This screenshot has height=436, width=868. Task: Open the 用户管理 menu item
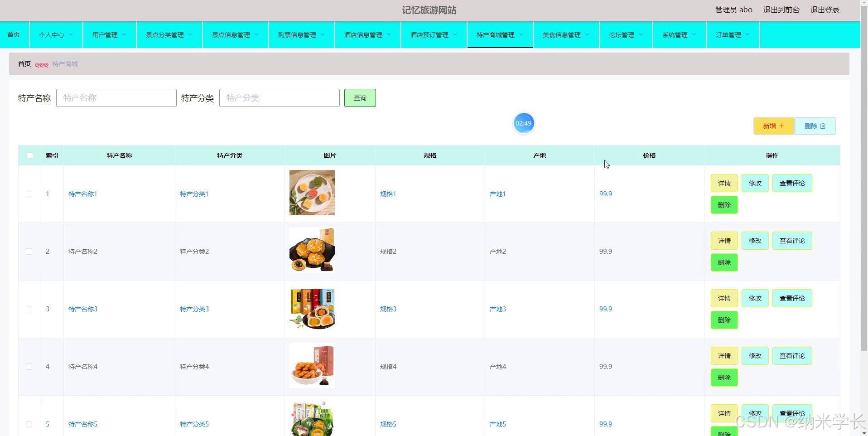110,34
